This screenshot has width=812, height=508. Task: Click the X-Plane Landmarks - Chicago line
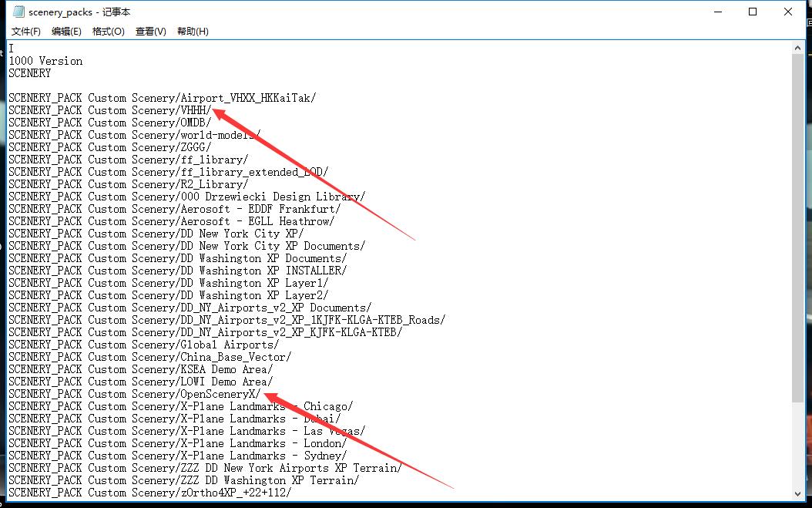click(x=181, y=406)
